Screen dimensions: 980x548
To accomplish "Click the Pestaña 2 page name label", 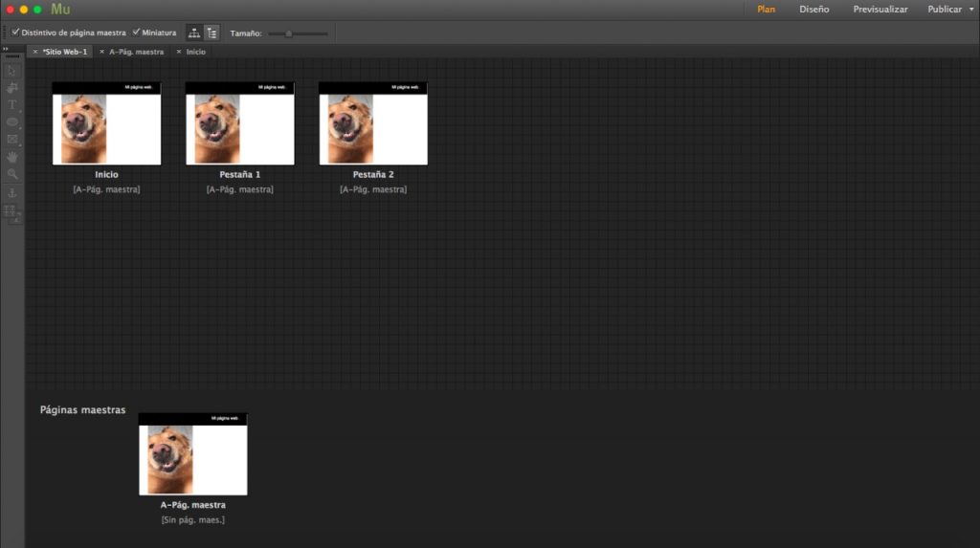I will point(373,175).
